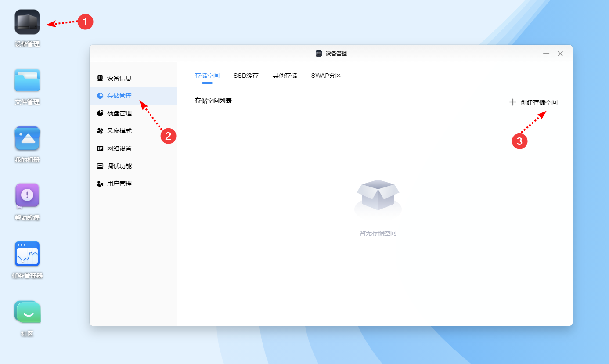Click the 创建存储空间 button text
The height and width of the screenshot is (364, 609).
(x=539, y=102)
